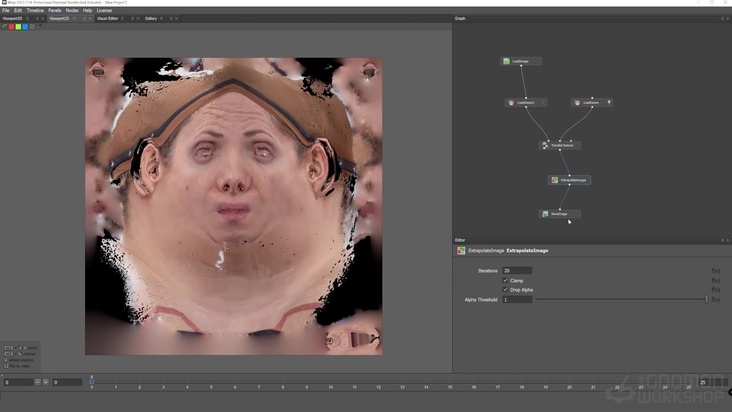Select the ExtrapolateImage node in graph
The height and width of the screenshot is (412, 732).
click(x=569, y=180)
